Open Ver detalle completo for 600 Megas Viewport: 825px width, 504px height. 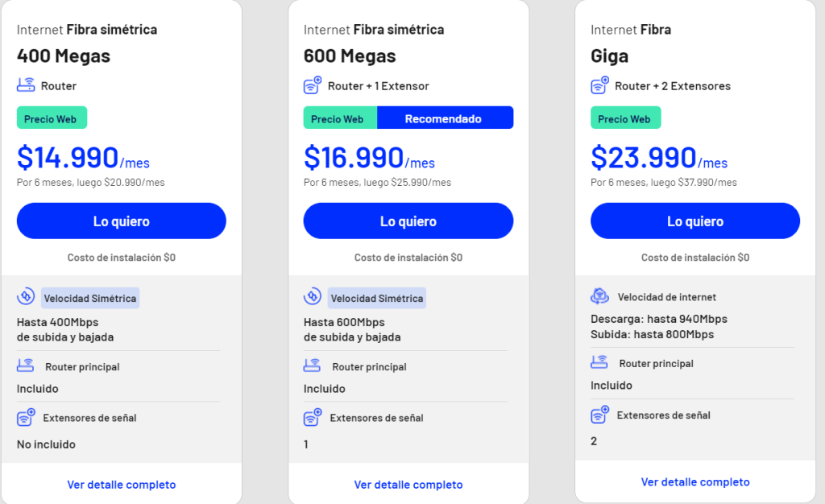pyautogui.click(x=408, y=485)
